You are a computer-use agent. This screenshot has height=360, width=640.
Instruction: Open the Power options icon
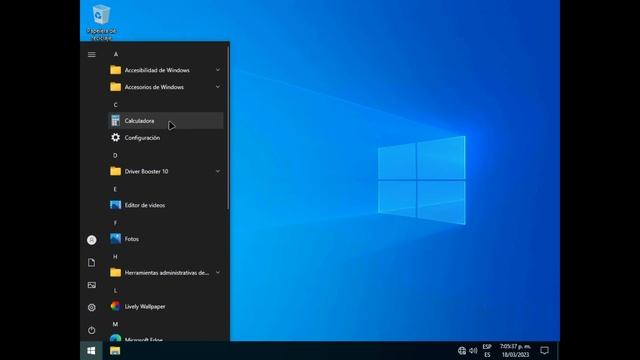tap(91, 330)
